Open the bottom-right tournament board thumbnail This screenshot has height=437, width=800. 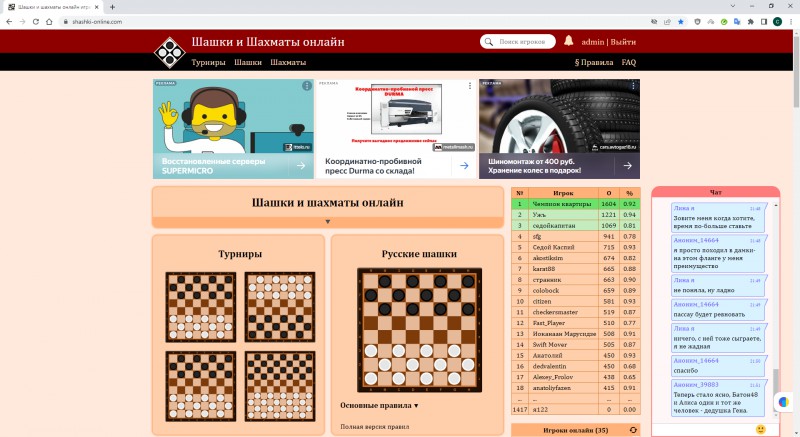[x=280, y=387]
